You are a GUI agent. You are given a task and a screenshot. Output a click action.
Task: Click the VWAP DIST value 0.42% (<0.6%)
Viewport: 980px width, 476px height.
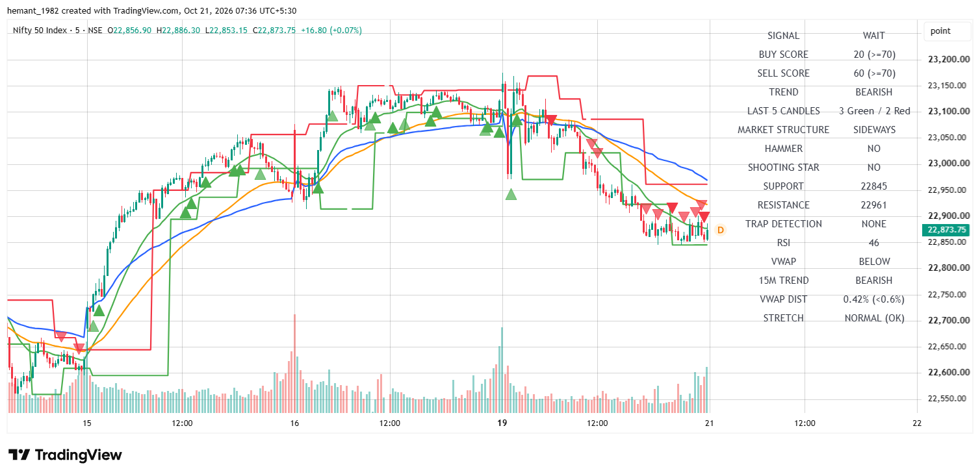point(874,299)
